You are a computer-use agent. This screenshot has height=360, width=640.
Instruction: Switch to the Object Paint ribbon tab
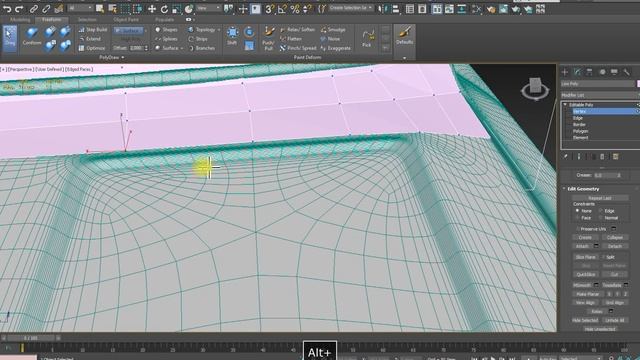pos(126,20)
